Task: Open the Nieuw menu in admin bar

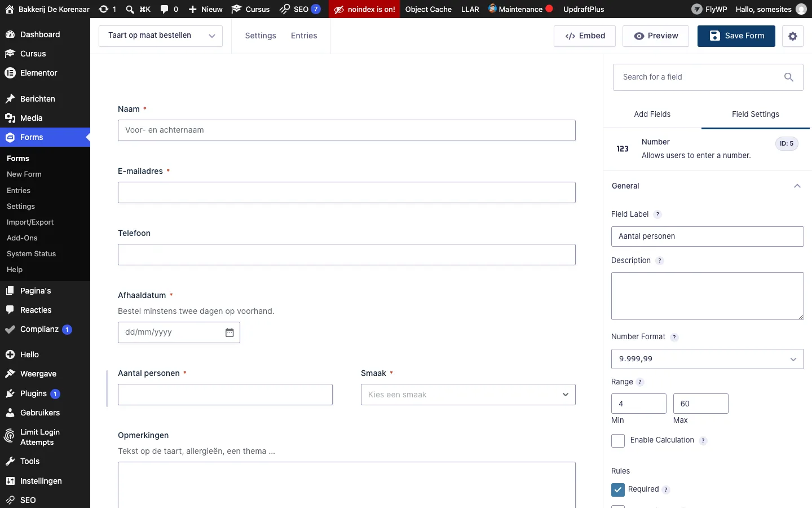Action: [x=205, y=9]
